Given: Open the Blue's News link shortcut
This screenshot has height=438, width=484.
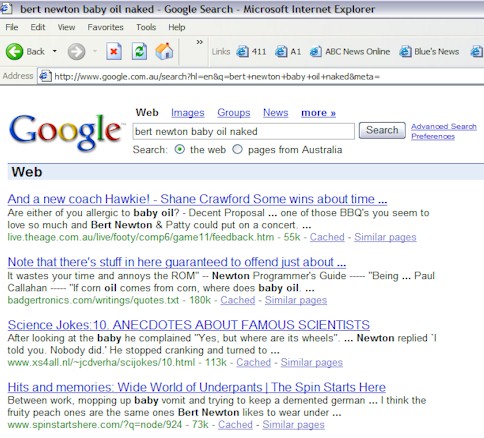Looking at the screenshot, I should tap(429, 52).
